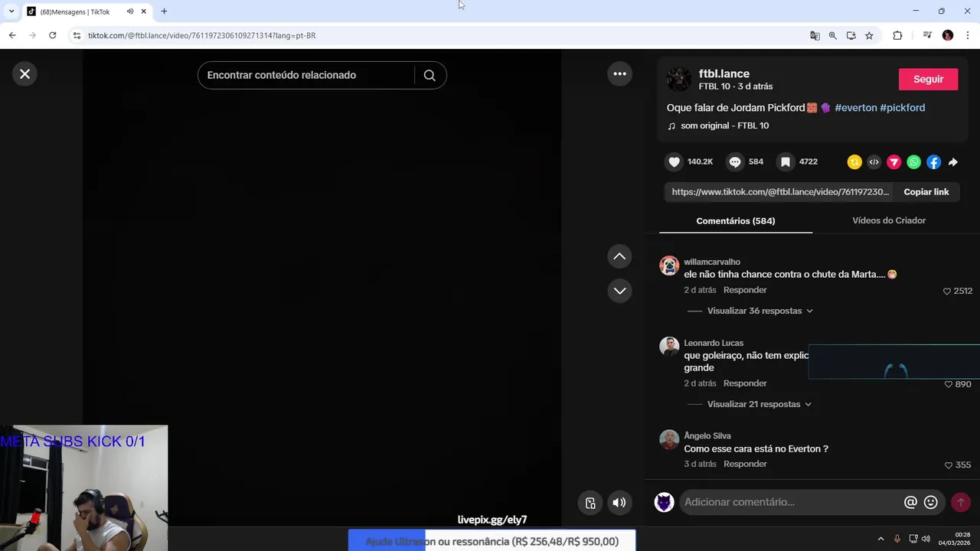Insert mention with @ icon
This screenshot has width=980, height=551.
pyautogui.click(x=910, y=502)
